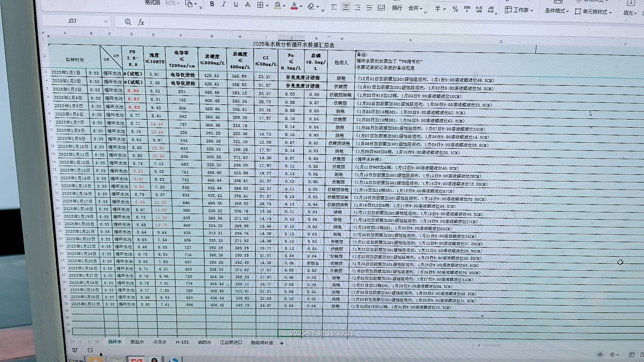Image resolution: width=644 pixels, height=362 pixels.
Task: Click the eraser clear-format icon
Action: [311, 6]
